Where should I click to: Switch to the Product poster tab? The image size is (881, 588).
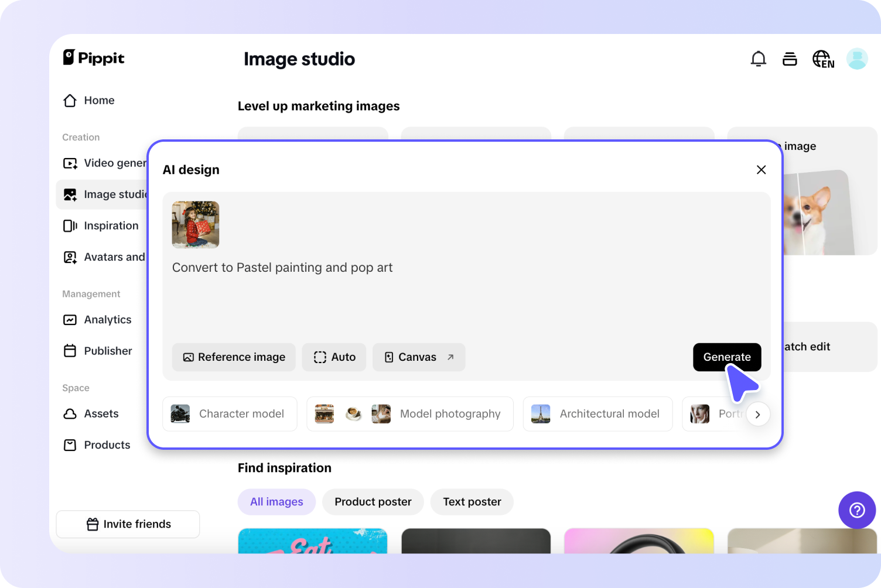[x=373, y=502]
